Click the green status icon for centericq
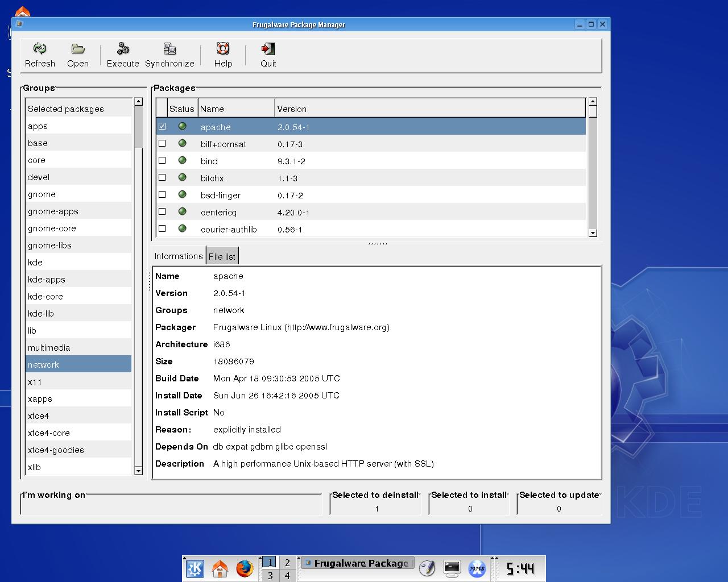This screenshot has height=582, width=728. point(183,211)
